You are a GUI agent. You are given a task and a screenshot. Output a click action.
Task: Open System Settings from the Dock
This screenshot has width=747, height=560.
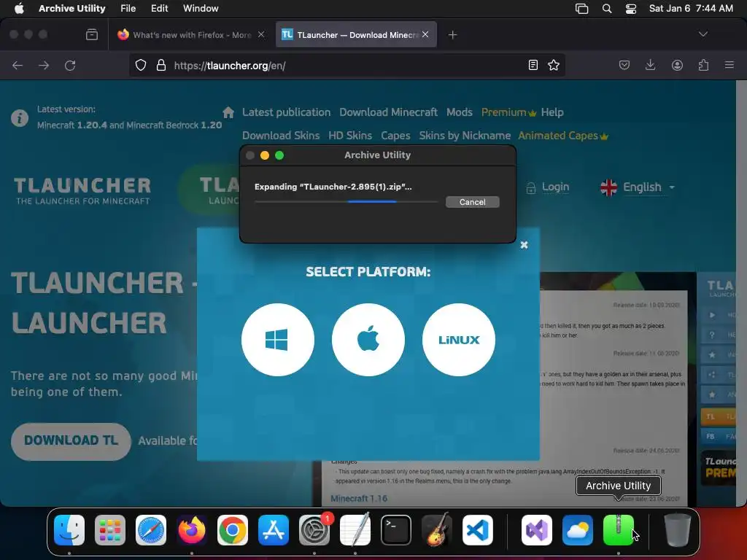(314, 530)
